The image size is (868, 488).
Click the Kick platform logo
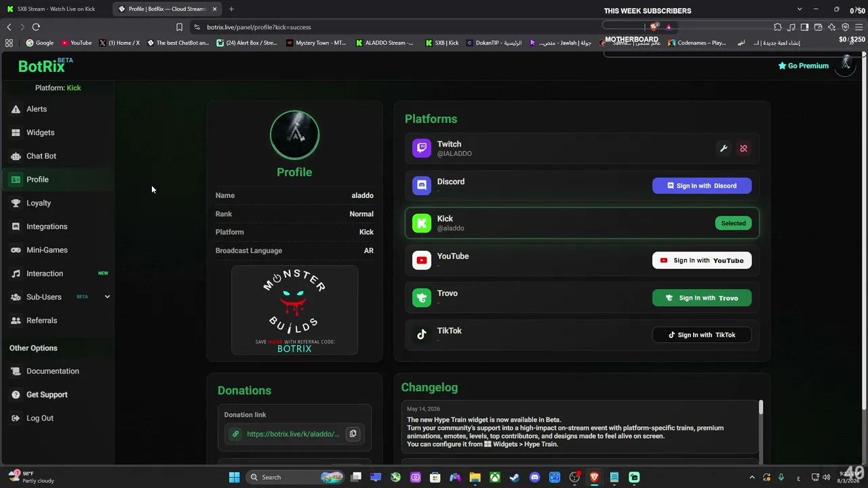pos(422,223)
